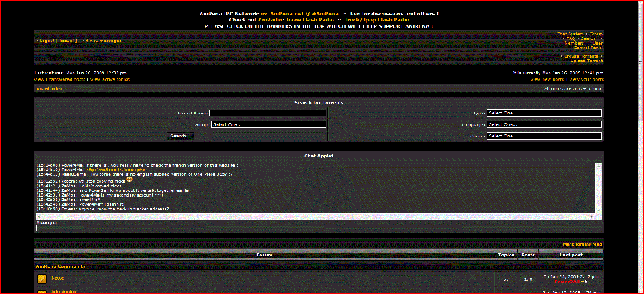644x294 pixels.
Task: Click the News forum's last poster name
Action: pos(567,282)
